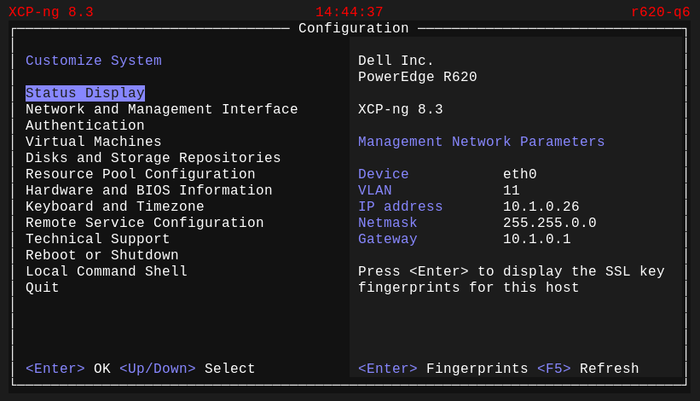Click the Up/Down Select hint

point(187,369)
